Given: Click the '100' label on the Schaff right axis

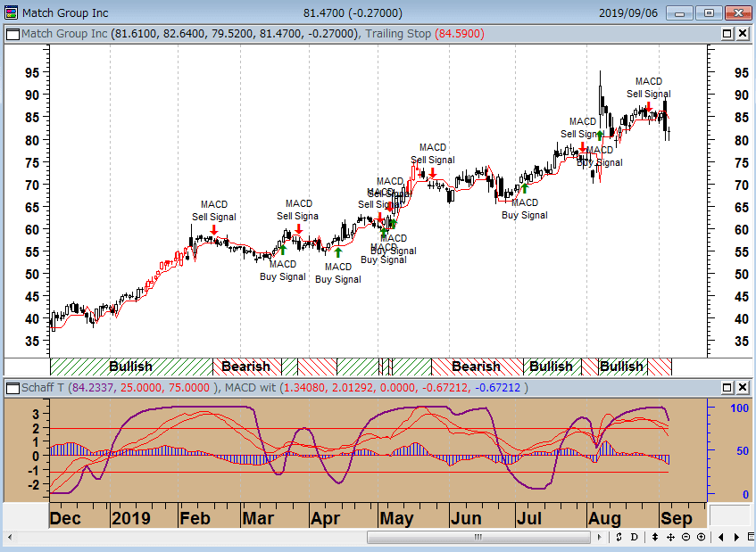Looking at the screenshot, I should [740, 408].
